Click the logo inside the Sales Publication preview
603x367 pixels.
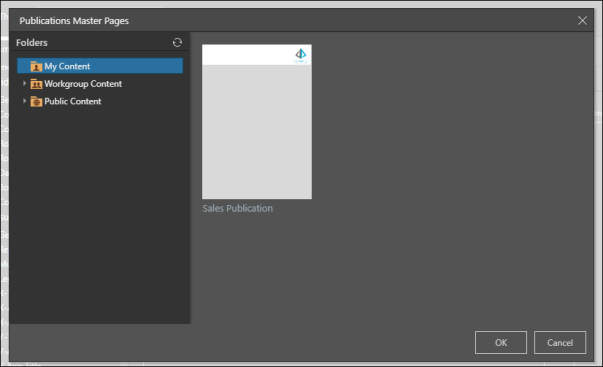[301, 55]
